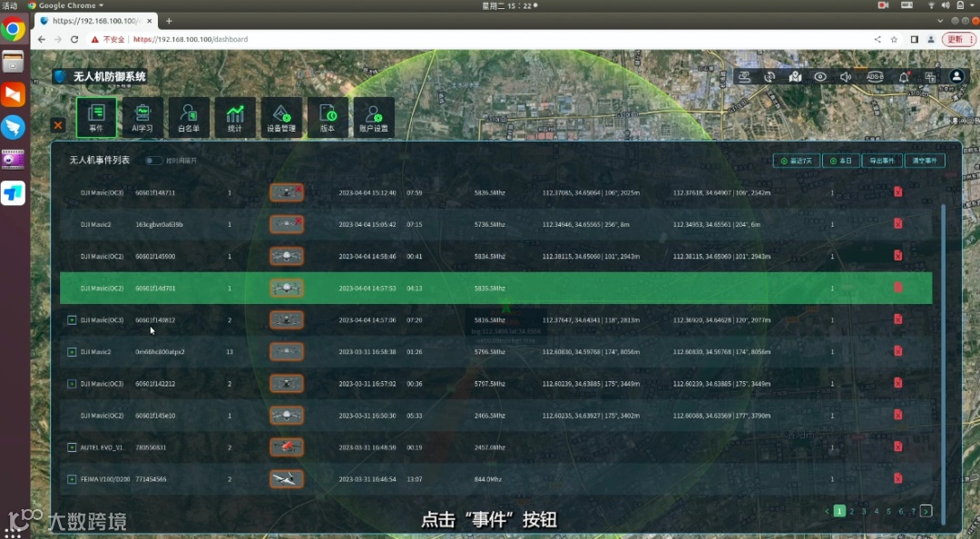Toggle the speaker sound icon
The width and height of the screenshot is (980, 539).
pyautogui.click(x=846, y=77)
